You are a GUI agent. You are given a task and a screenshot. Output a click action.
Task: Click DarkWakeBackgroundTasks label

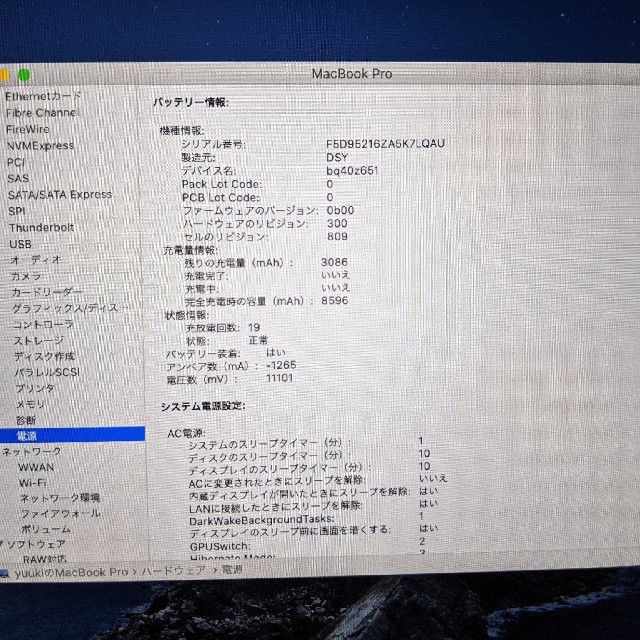pyautogui.click(x=262, y=520)
